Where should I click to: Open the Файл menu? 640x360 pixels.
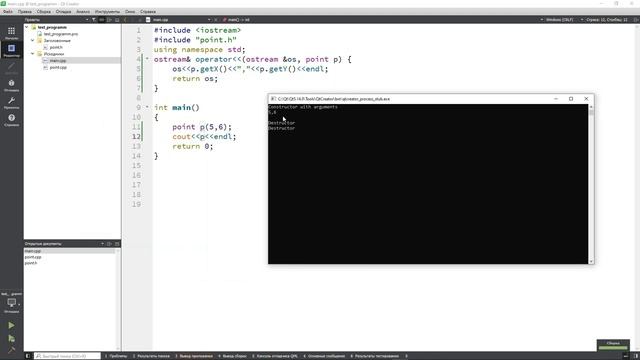coord(8,12)
